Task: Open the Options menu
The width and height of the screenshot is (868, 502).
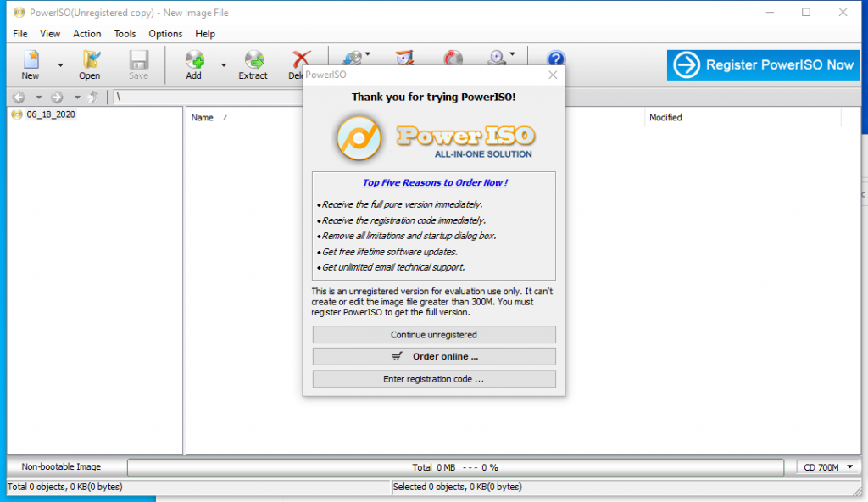Action: [165, 34]
